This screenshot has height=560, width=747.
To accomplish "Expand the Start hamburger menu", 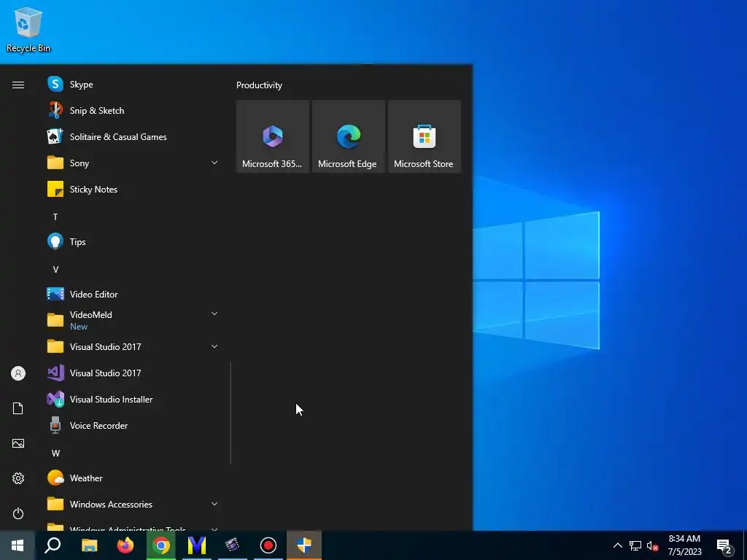I will pyautogui.click(x=18, y=85).
